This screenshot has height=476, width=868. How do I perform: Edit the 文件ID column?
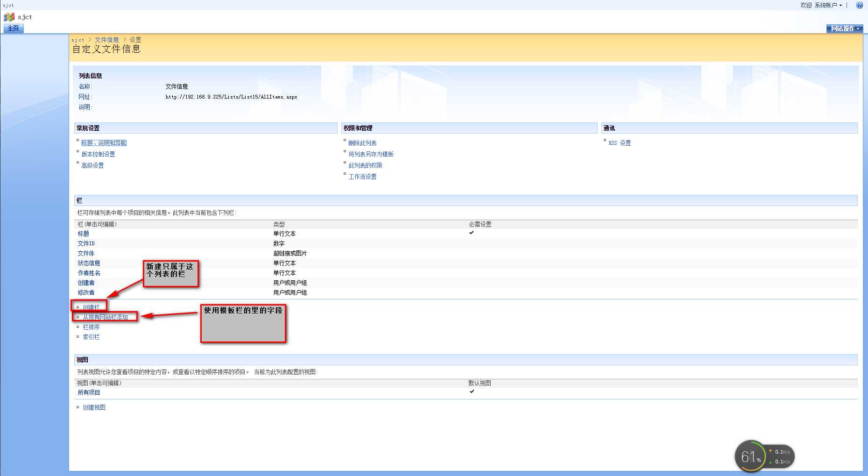[86, 243]
